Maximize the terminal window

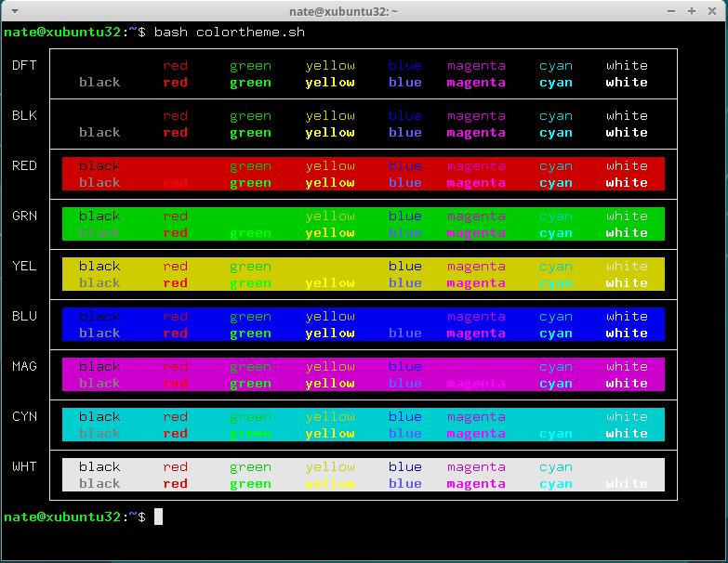[x=691, y=10]
